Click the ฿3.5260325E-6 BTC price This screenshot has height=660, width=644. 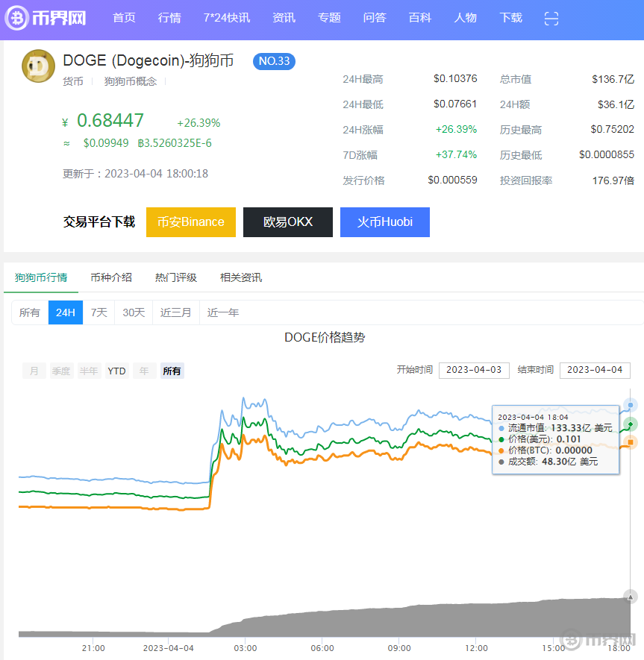(175, 143)
